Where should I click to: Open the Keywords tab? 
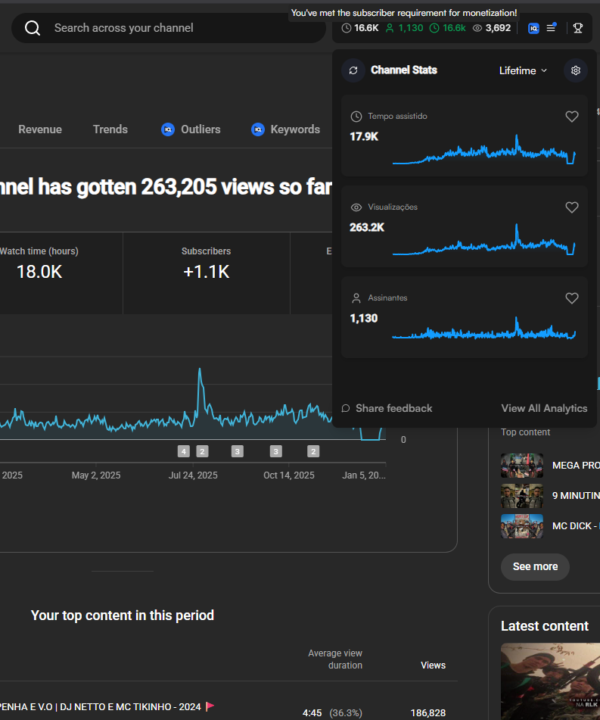click(286, 129)
